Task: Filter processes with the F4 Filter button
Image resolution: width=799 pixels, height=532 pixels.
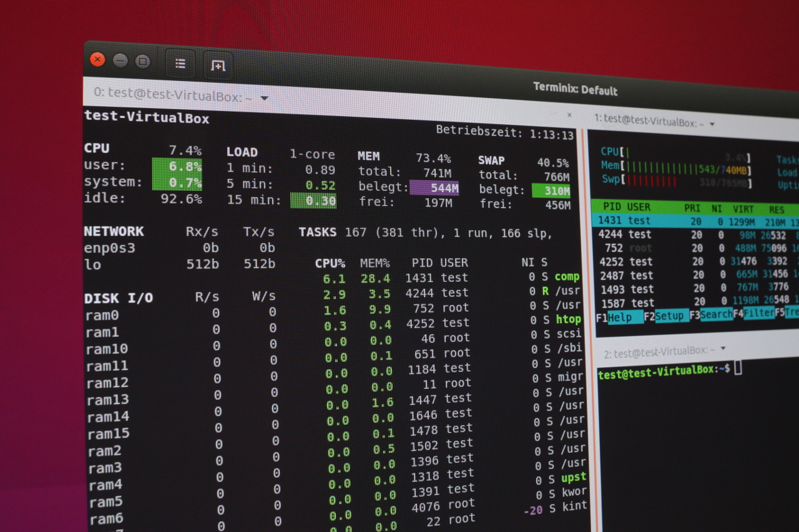Action: (x=758, y=314)
